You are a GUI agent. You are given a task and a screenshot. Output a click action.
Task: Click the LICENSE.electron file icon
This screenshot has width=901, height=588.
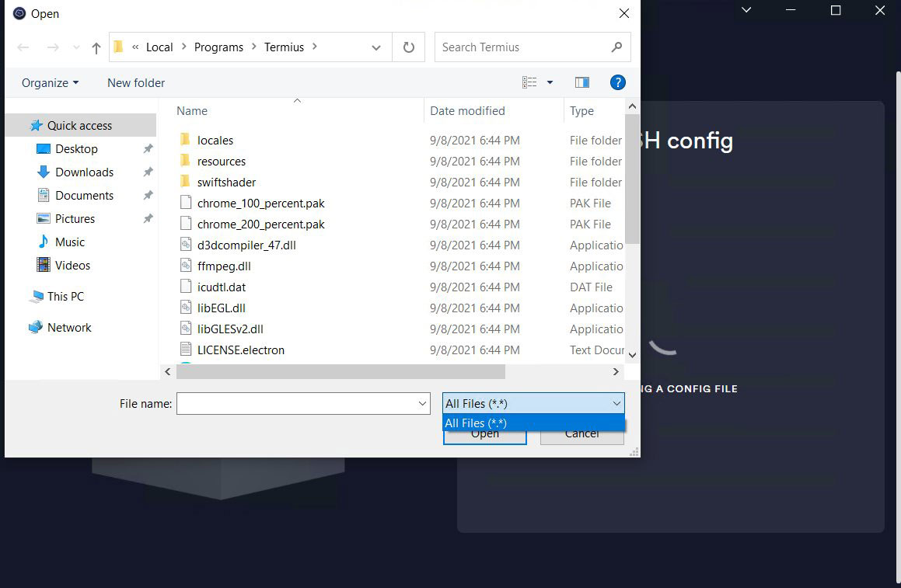186,349
